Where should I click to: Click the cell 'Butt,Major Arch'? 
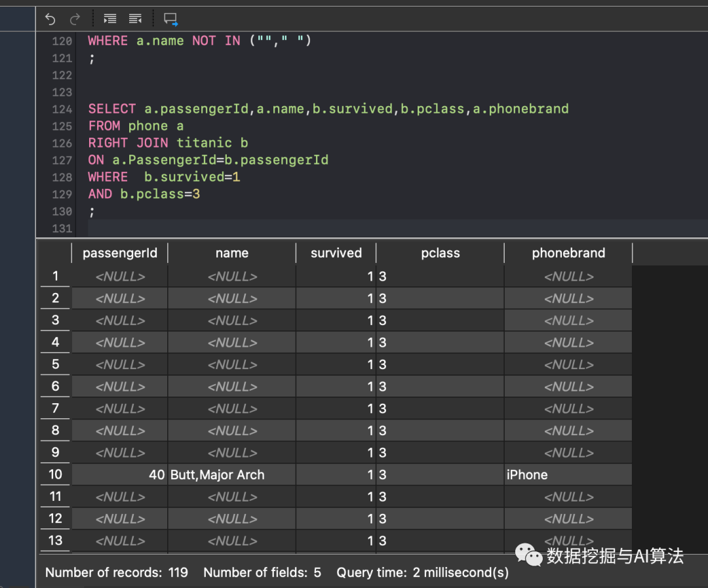click(x=231, y=475)
